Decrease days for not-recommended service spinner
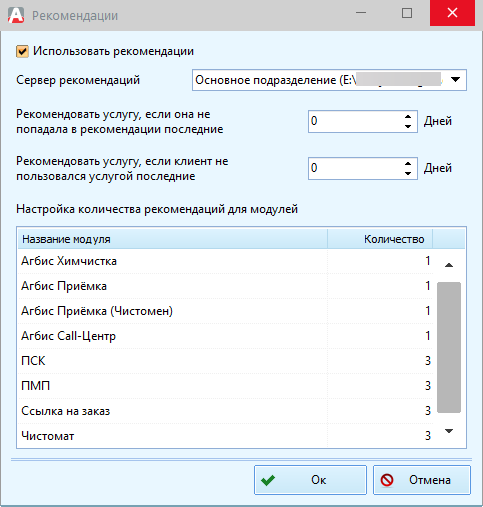The image size is (483, 507). [408, 126]
